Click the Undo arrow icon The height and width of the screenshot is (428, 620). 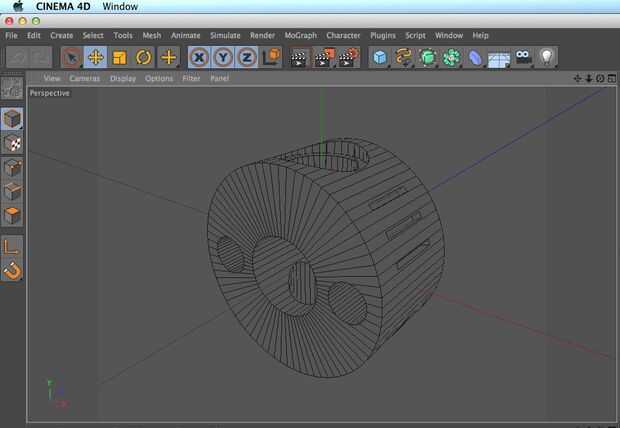tap(18, 57)
